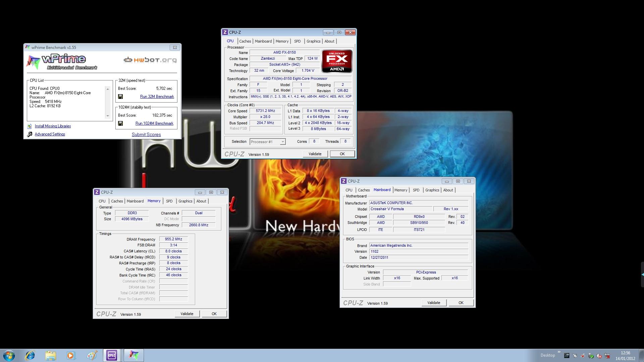Click OK in the Mainboard window
644x362 pixels.
pyautogui.click(x=461, y=303)
